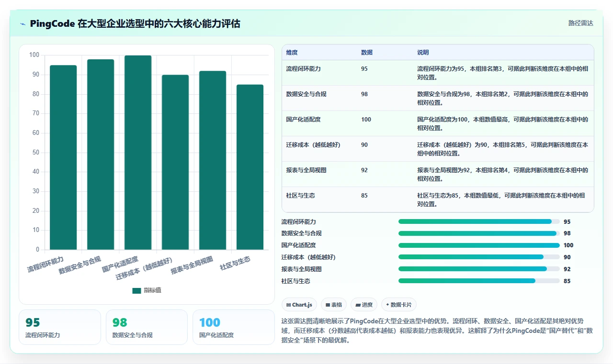Screen dimensions: 613x364
Task: Click the 数据 column header
Action: [x=367, y=52]
